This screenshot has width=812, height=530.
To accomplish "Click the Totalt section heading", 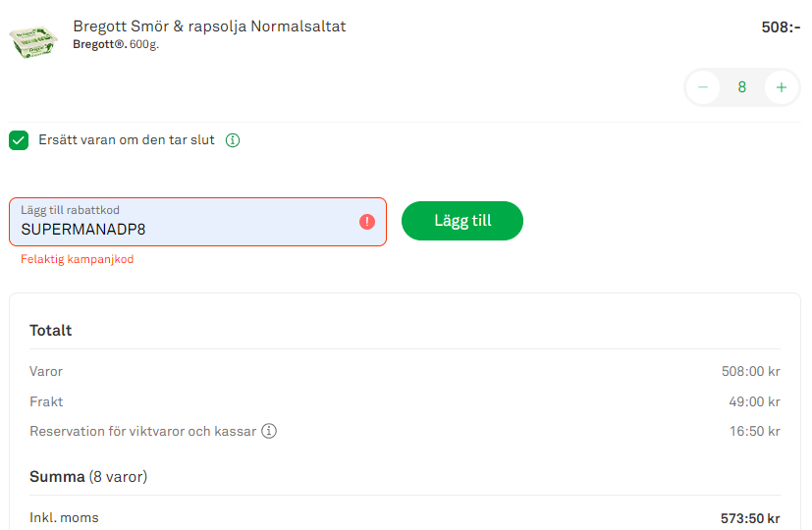I will (x=51, y=331).
